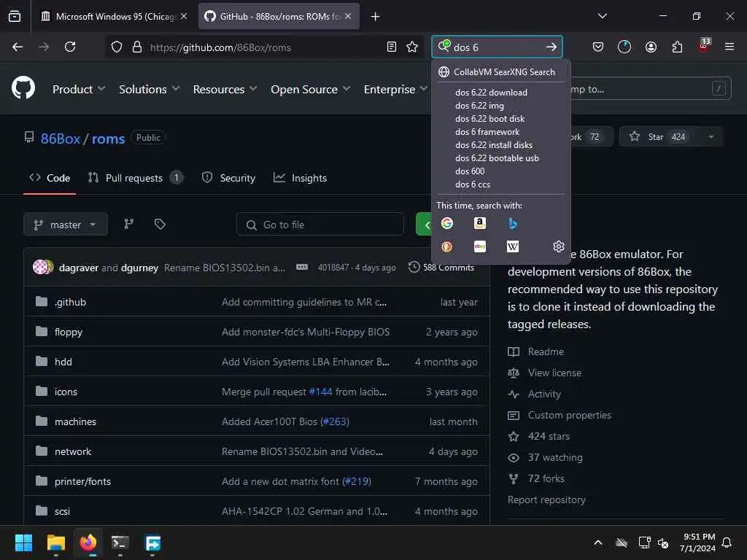This screenshot has width=747, height=560.
Task: Select suggestion dos 6.22 download
Action: 491,93
